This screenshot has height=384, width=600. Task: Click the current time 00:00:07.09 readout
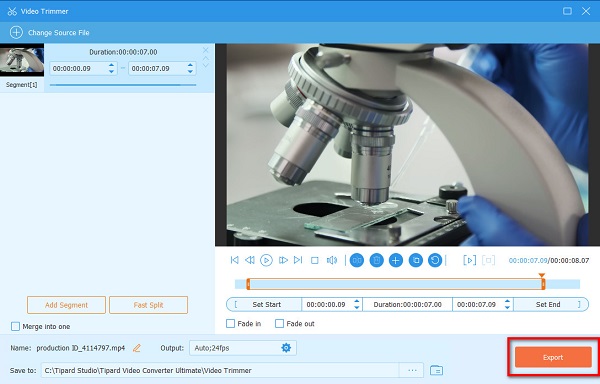[528, 260]
